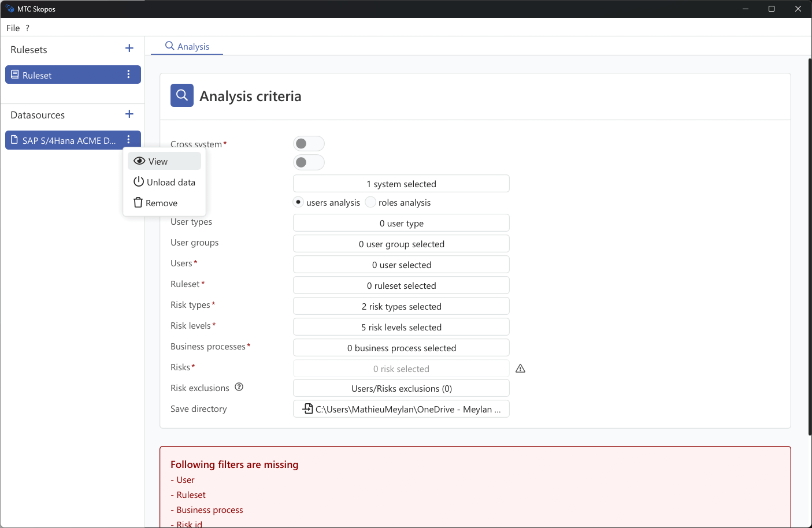Screen dimensions: 812x528
Task: Click the Unload data power icon
Action: [x=139, y=182]
